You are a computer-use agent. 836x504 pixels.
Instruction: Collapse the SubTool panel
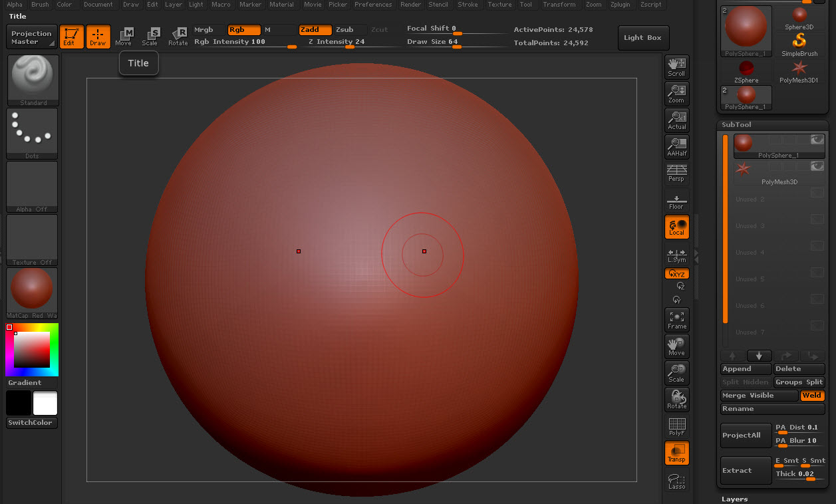738,124
